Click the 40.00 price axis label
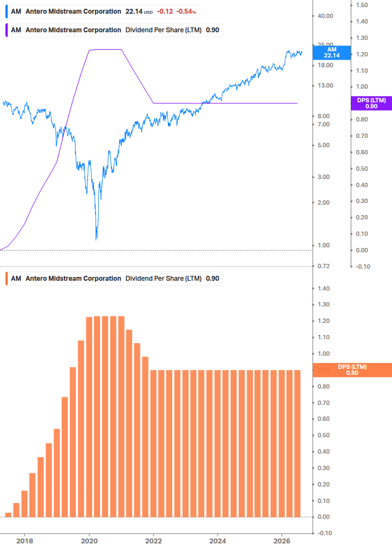The height and width of the screenshot is (550, 392). 325,16
